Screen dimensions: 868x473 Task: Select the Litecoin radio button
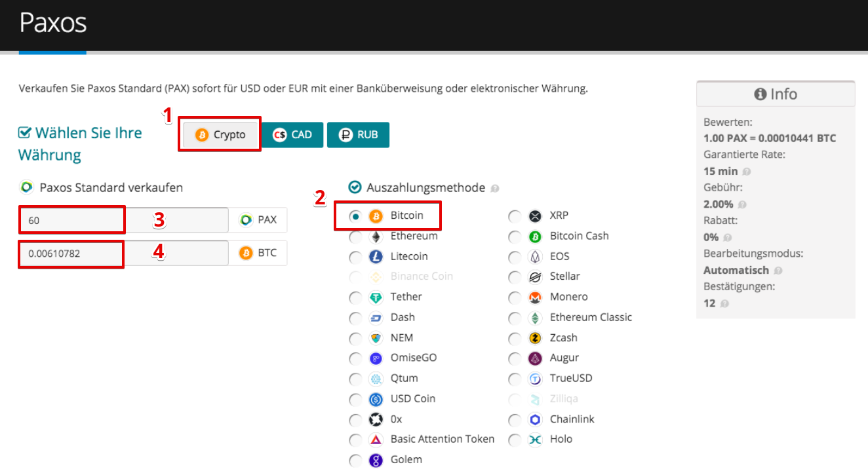(355, 256)
